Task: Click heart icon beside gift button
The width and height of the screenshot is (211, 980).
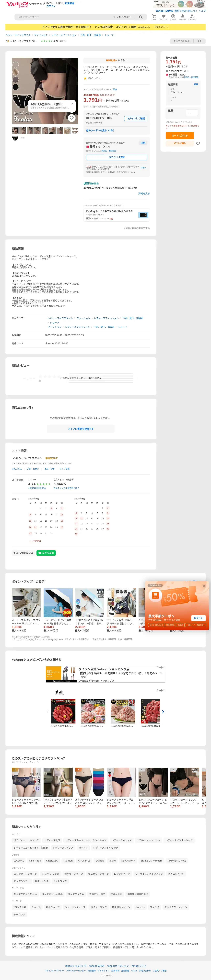Action: click(x=198, y=143)
